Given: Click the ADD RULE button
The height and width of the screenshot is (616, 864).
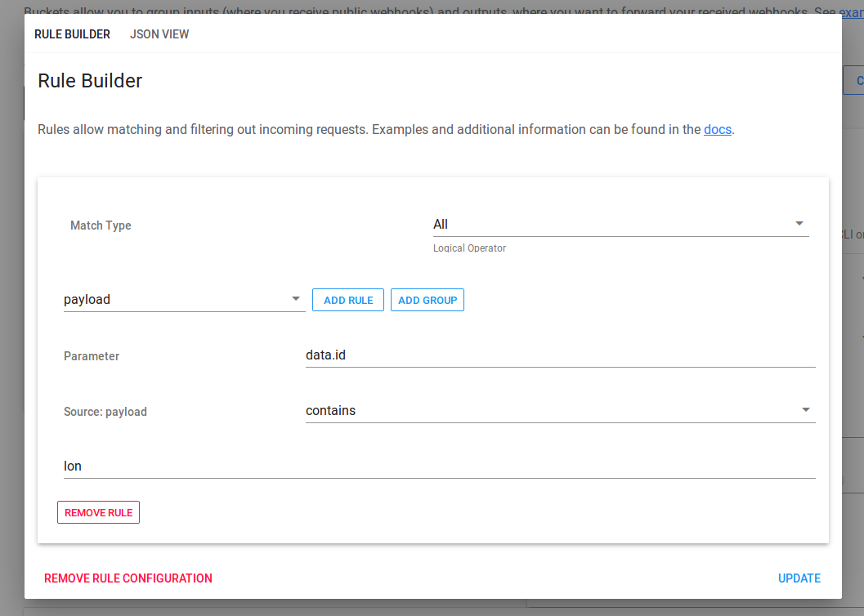Looking at the screenshot, I should click(x=347, y=300).
